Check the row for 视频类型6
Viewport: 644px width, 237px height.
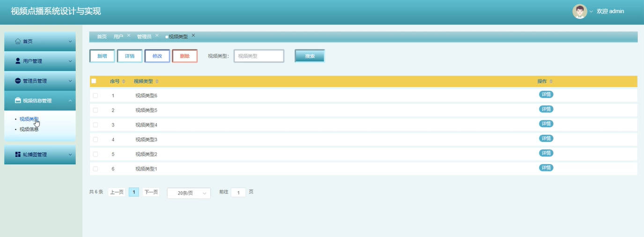point(96,96)
